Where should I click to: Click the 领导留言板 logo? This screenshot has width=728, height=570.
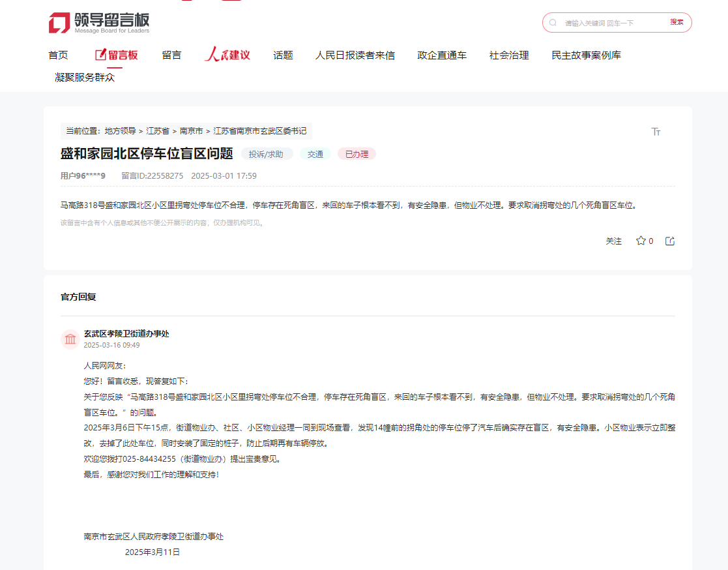[98, 22]
